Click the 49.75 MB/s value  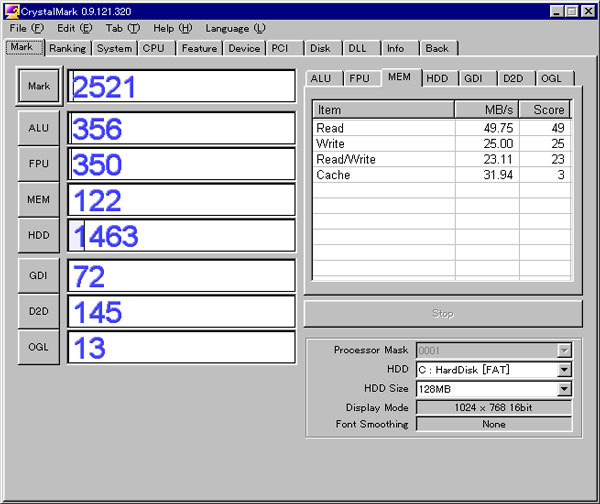pyautogui.click(x=498, y=128)
